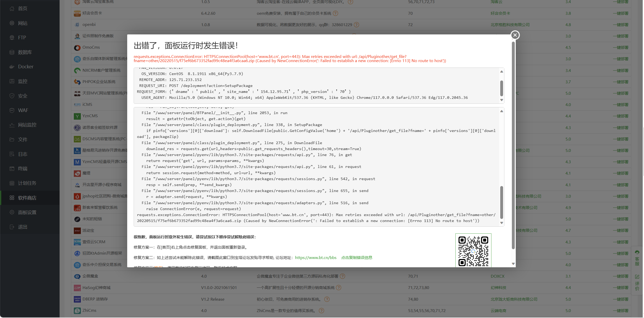Click up arrow of traceback scrollbar
This screenshot has height=318, width=644.
[x=502, y=111]
